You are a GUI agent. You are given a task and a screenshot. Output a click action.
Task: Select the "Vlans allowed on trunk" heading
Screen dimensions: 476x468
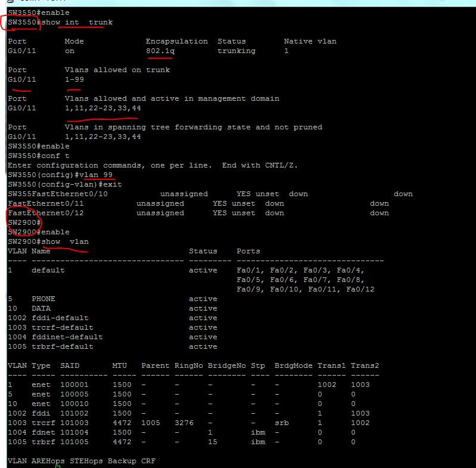(117, 70)
